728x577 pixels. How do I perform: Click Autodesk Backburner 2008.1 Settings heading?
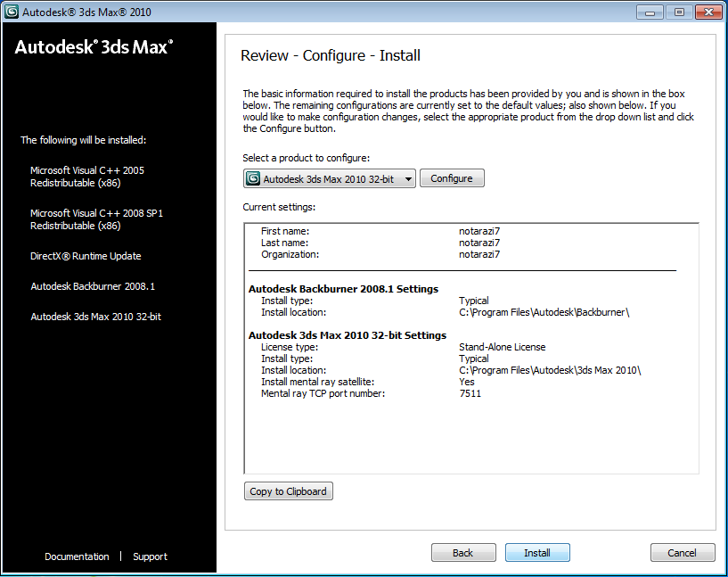coord(343,289)
